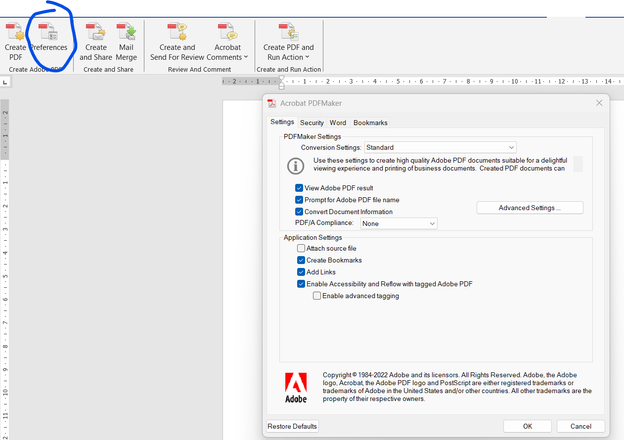Open the Word tab
Screen dimensions: 624x440
click(x=337, y=123)
